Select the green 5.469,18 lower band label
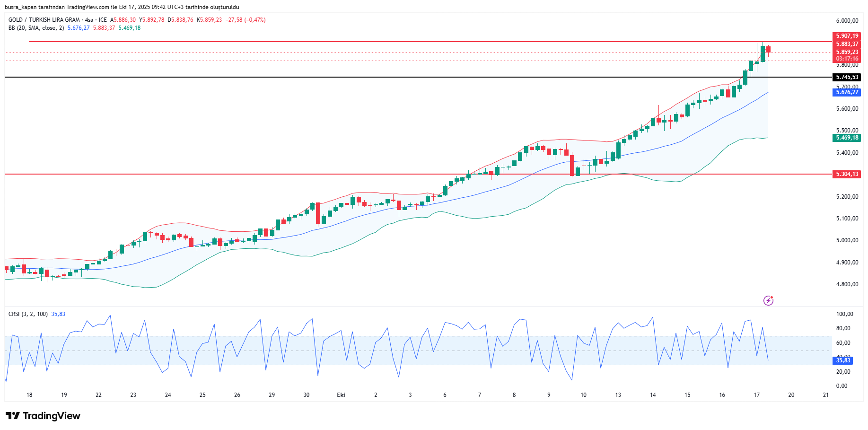The width and height of the screenshot is (868, 430). coord(846,138)
